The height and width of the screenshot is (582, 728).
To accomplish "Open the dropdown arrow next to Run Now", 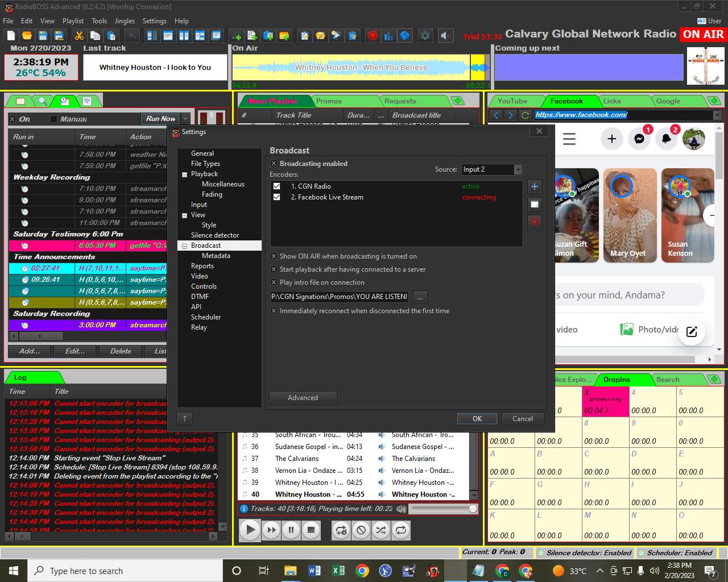I will 185,119.
